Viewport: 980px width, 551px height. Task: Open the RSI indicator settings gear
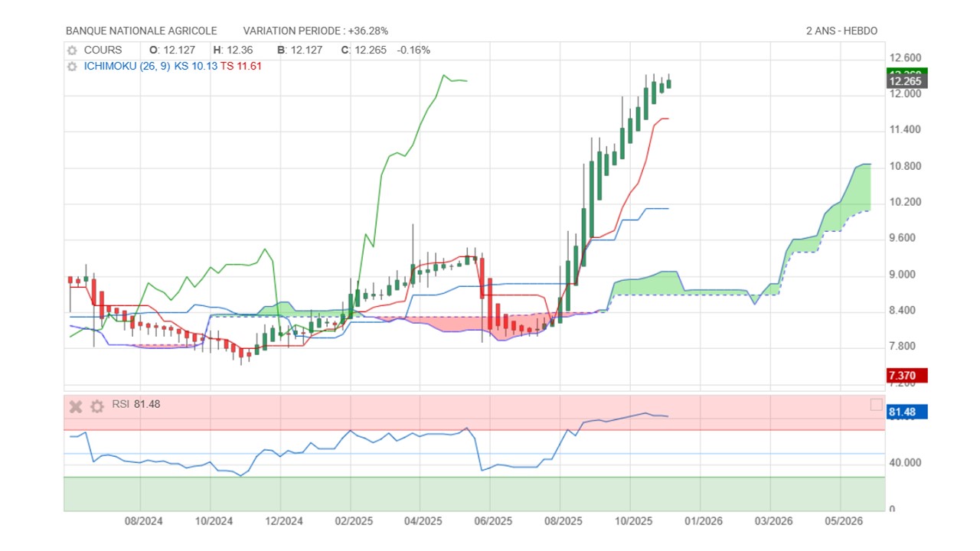[96, 406]
